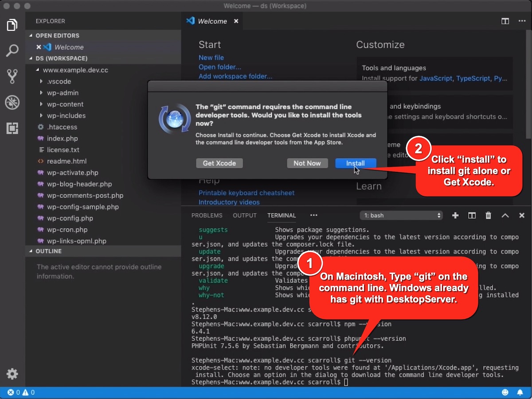Viewport: 532px width, 399px height.
Task: Select the Terminal panel tab
Action: [282, 215]
